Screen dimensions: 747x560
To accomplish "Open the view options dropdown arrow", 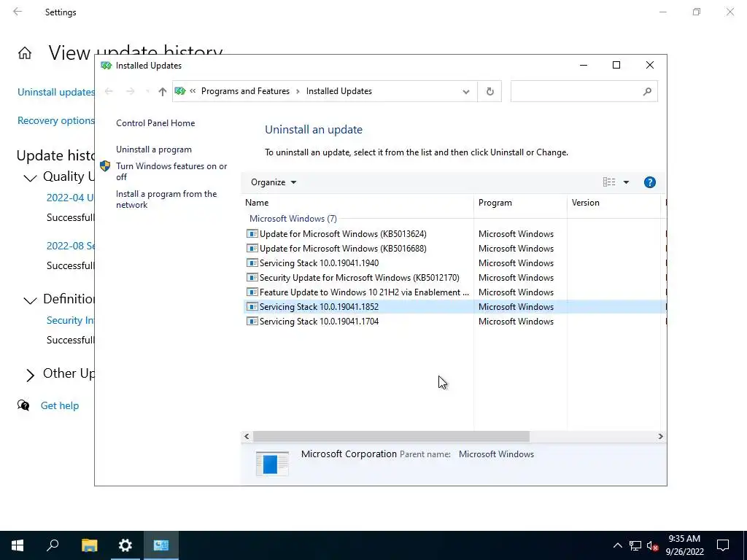I will (x=626, y=182).
